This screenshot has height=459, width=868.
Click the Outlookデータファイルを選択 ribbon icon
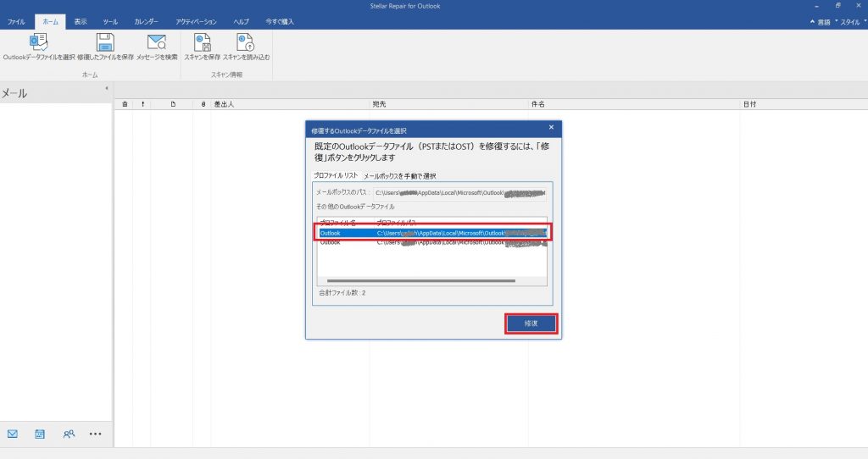(39, 42)
